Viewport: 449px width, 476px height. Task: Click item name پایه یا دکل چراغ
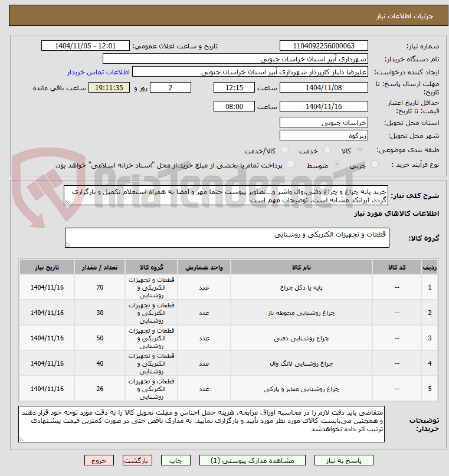pos(301,287)
